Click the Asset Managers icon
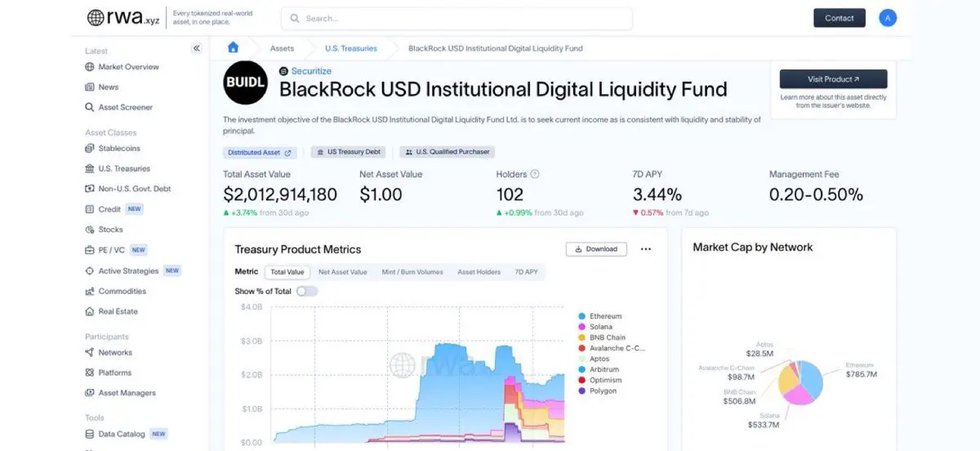The width and height of the screenshot is (980, 451). pyautogui.click(x=90, y=393)
